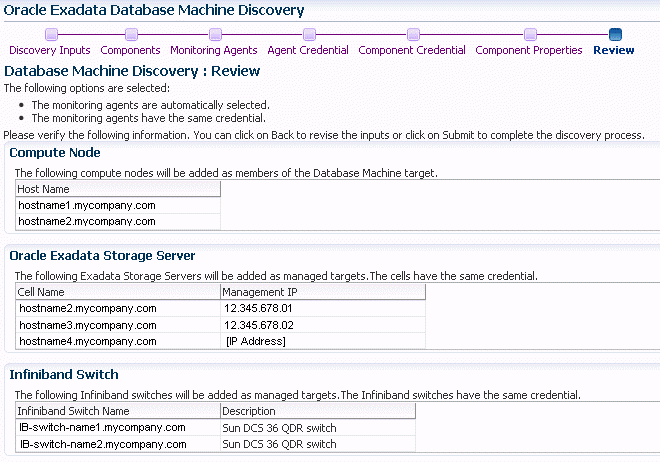
Task: Select the Review step label
Action: coord(614,50)
